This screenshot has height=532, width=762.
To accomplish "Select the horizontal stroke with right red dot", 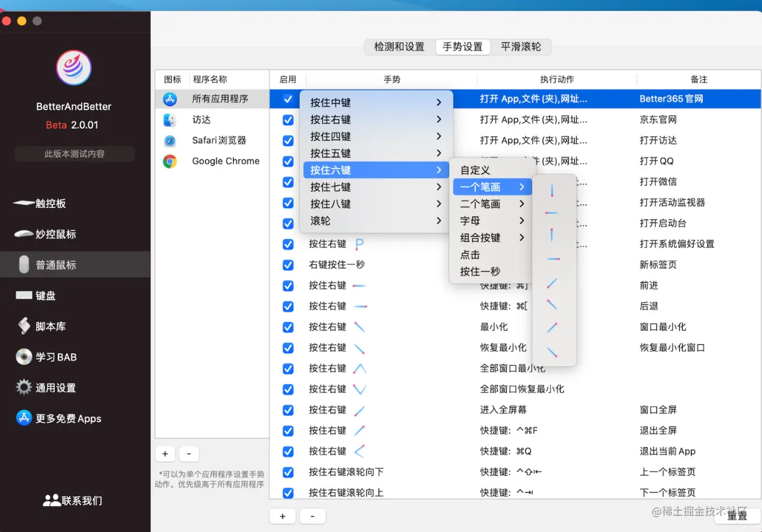I will click(x=553, y=259).
